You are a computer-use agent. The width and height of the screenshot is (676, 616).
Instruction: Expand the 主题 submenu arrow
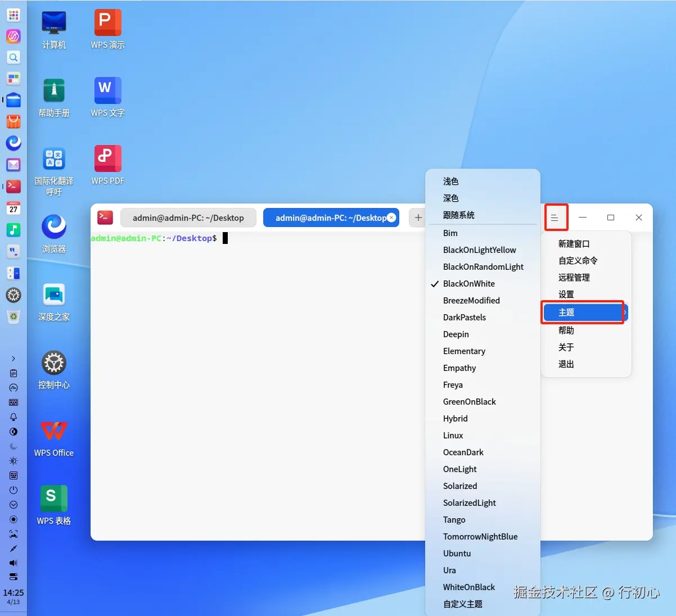[x=624, y=312]
